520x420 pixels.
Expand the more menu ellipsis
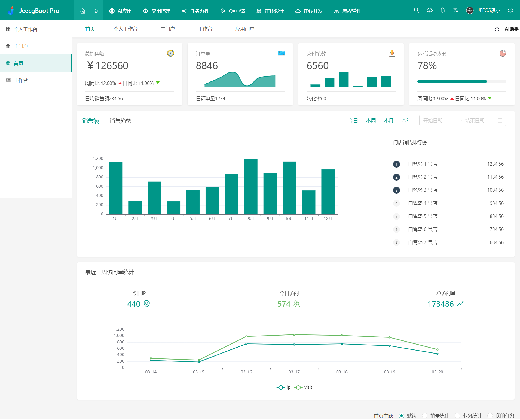click(375, 11)
